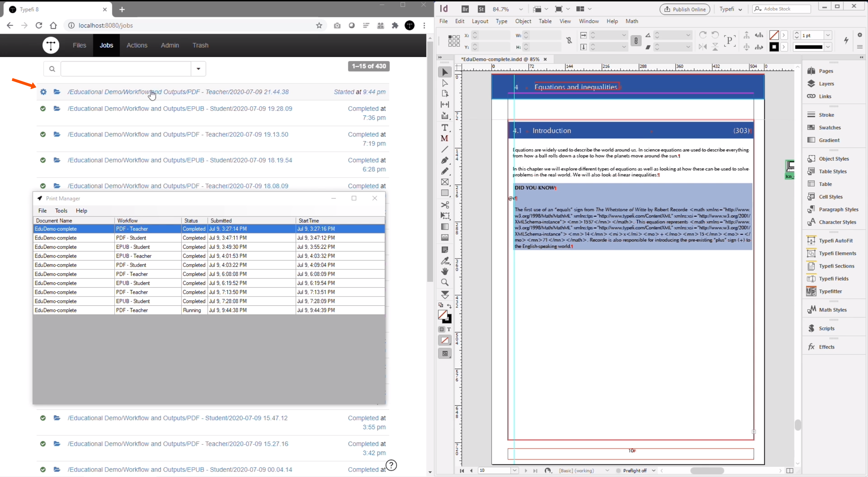Open the Pages panel

[x=820, y=71]
